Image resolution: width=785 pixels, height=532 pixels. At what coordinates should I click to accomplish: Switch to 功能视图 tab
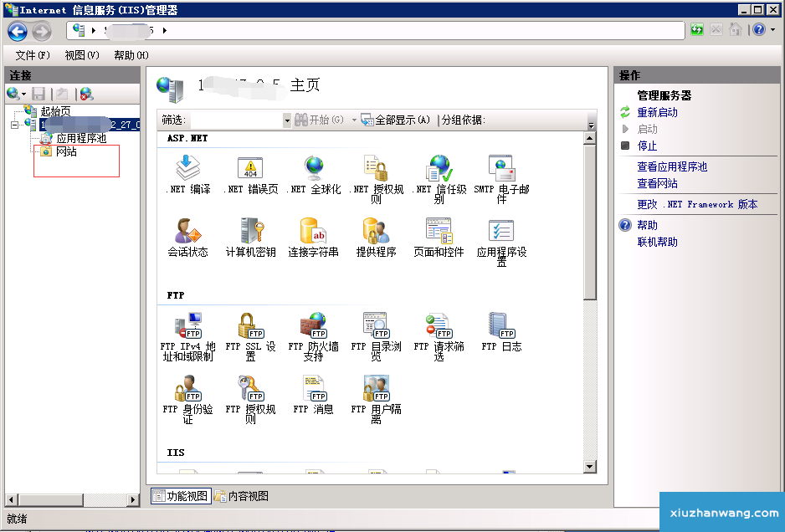[182, 496]
